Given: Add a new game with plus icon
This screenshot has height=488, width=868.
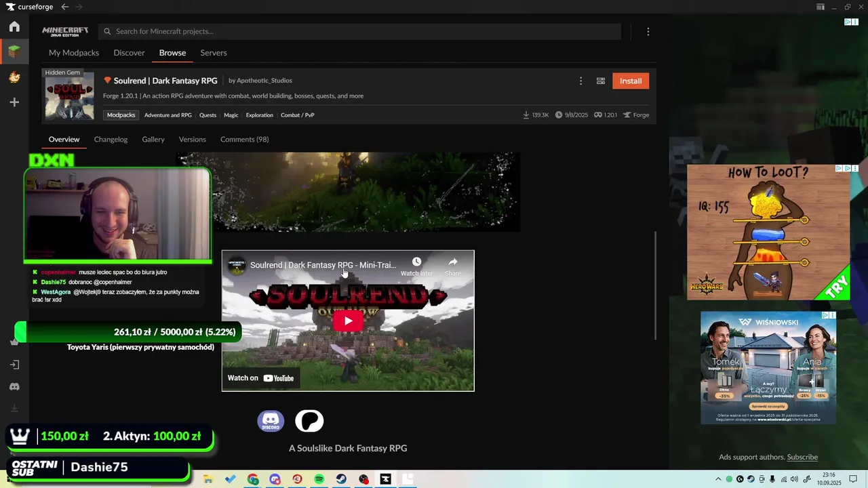Looking at the screenshot, I should 14,102.
